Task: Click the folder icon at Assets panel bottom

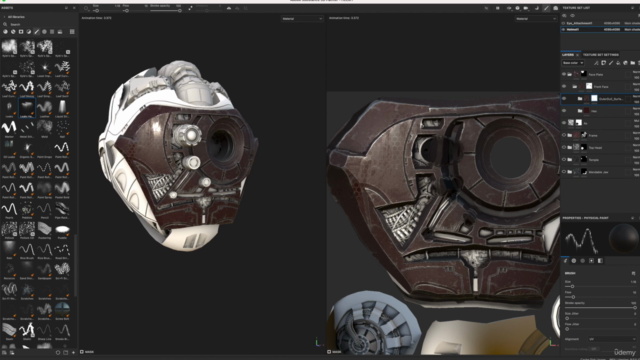Action: (65, 352)
